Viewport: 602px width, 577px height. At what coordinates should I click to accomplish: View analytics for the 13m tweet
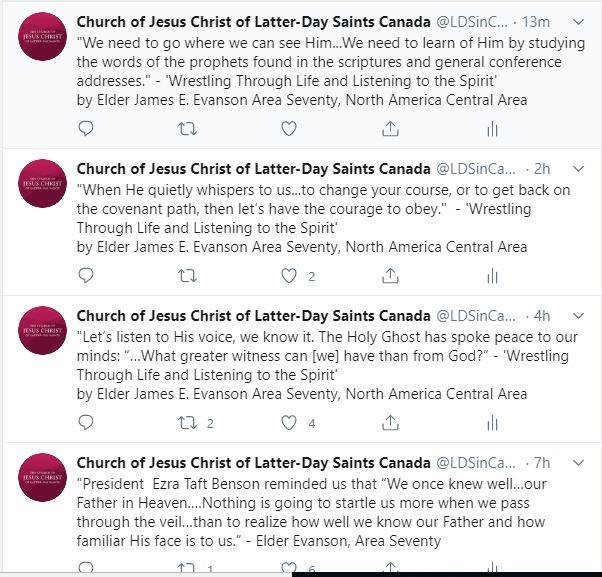492,129
